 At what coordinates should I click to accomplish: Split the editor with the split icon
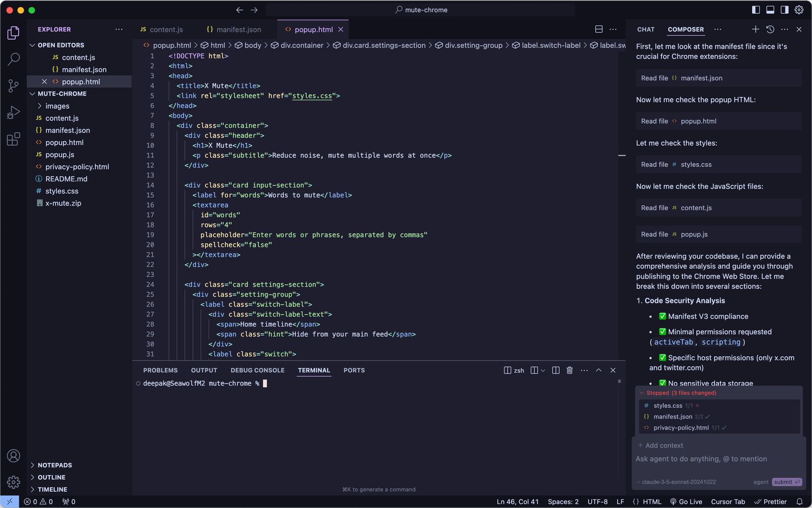click(599, 29)
